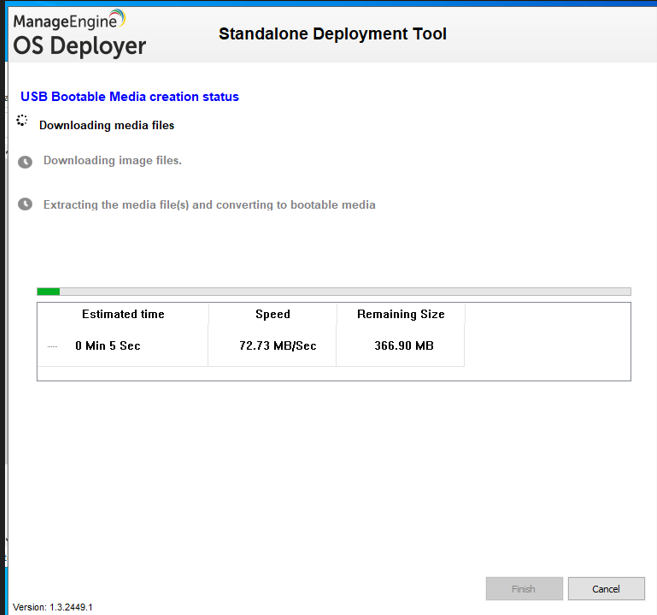Click the USB Bootable Media creation status heading
Image resolution: width=657 pixels, height=615 pixels.
coord(129,97)
